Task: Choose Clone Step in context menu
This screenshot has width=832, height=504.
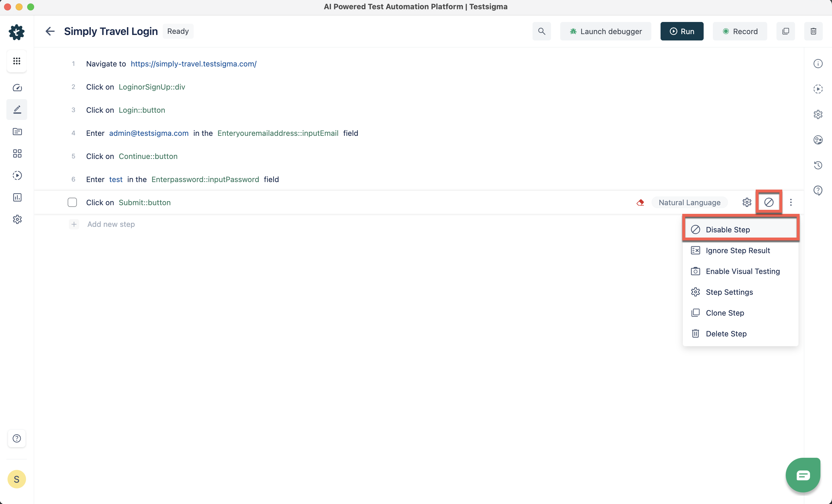Action: (x=725, y=313)
